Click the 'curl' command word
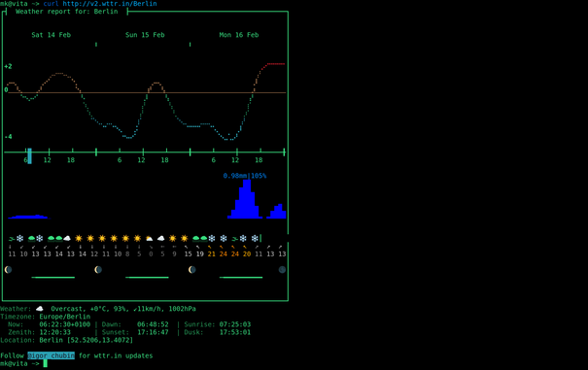The image size is (588, 370). click(51, 4)
